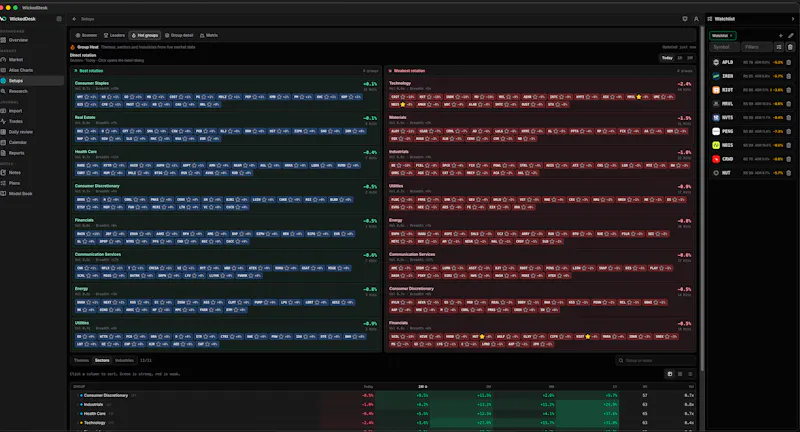Click the trash icon beside Filters field
The image size is (800, 432).
tap(790, 47)
